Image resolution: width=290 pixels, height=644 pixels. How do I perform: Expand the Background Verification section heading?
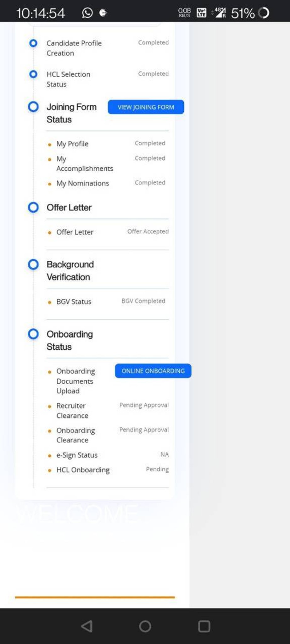pos(70,270)
